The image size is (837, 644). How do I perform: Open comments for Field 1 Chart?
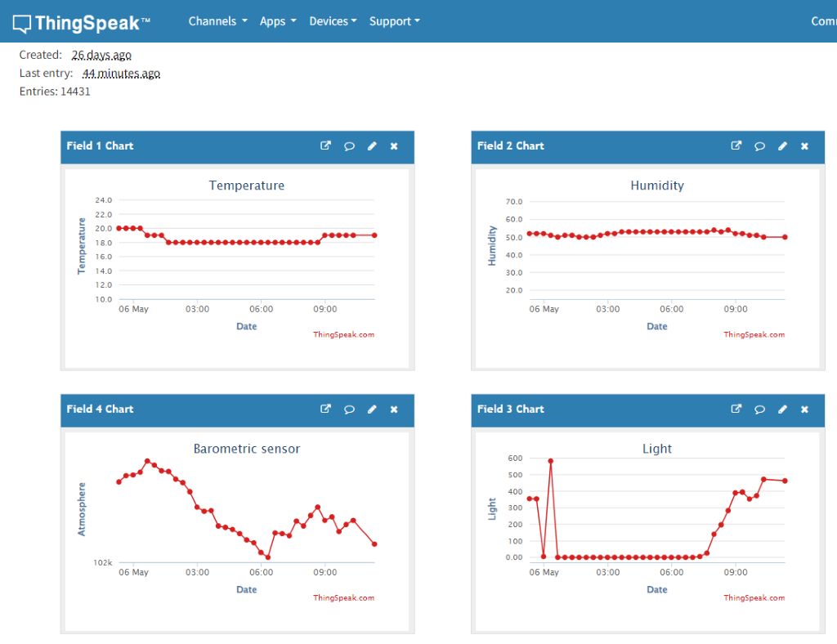click(349, 146)
